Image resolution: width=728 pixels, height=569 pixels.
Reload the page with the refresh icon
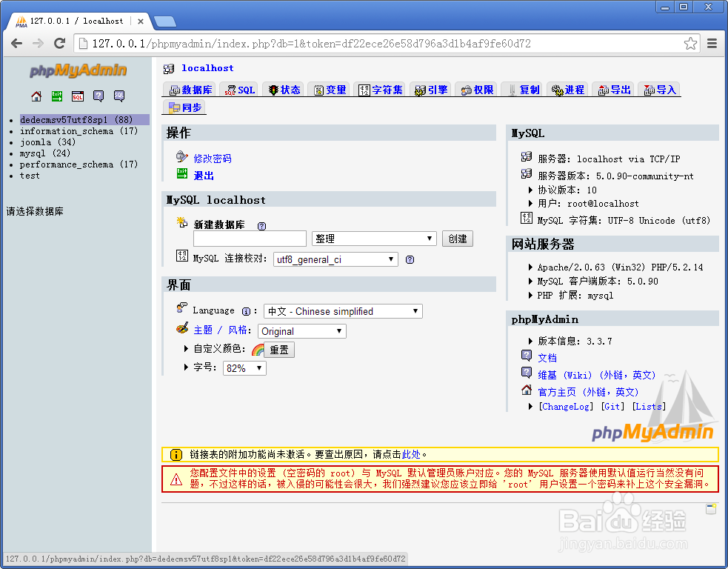point(59,44)
